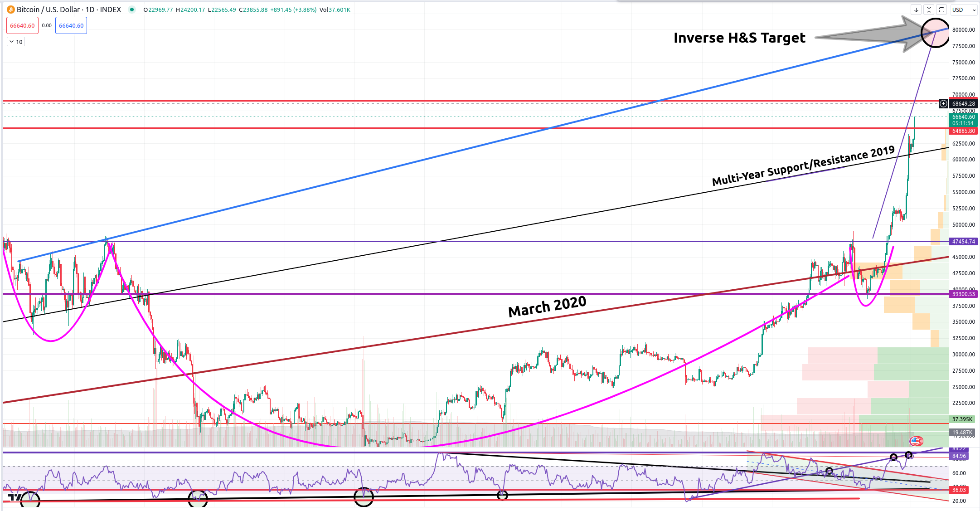Click the RSI 84.96 value label
Screen dimensions: 980x511
pos(959,456)
